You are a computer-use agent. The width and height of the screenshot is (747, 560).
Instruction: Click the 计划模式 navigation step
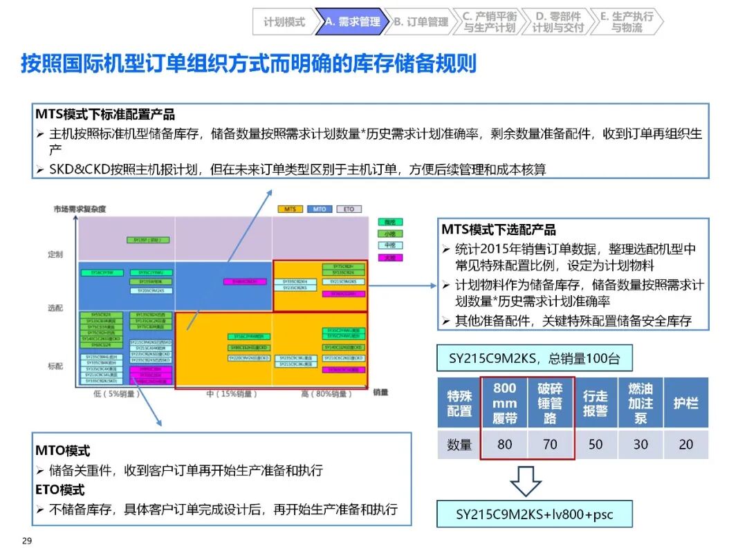(x=284, y=22)
